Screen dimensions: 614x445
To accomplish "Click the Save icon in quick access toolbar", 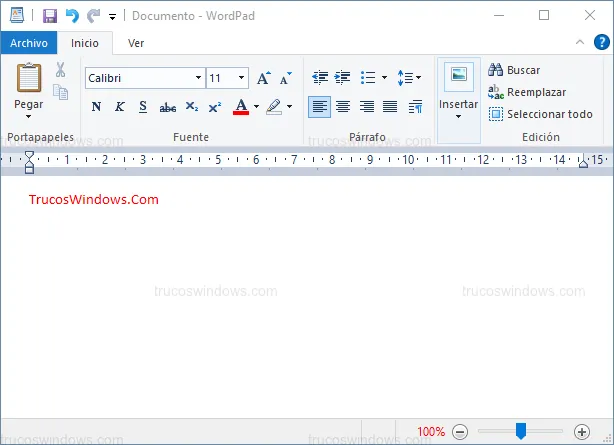I will tap(50, 16).
